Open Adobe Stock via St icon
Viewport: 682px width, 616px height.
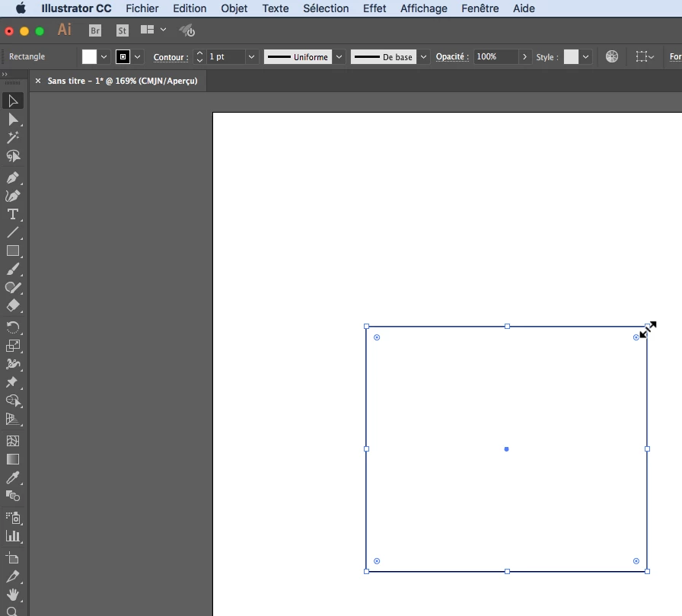[123, 30]
